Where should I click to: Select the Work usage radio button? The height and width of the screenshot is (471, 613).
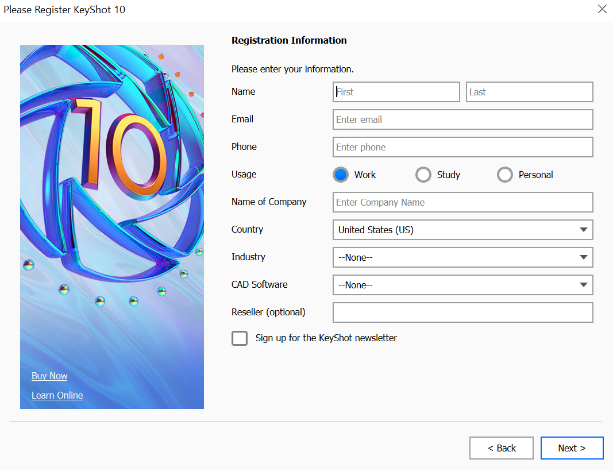coord(341,175)
